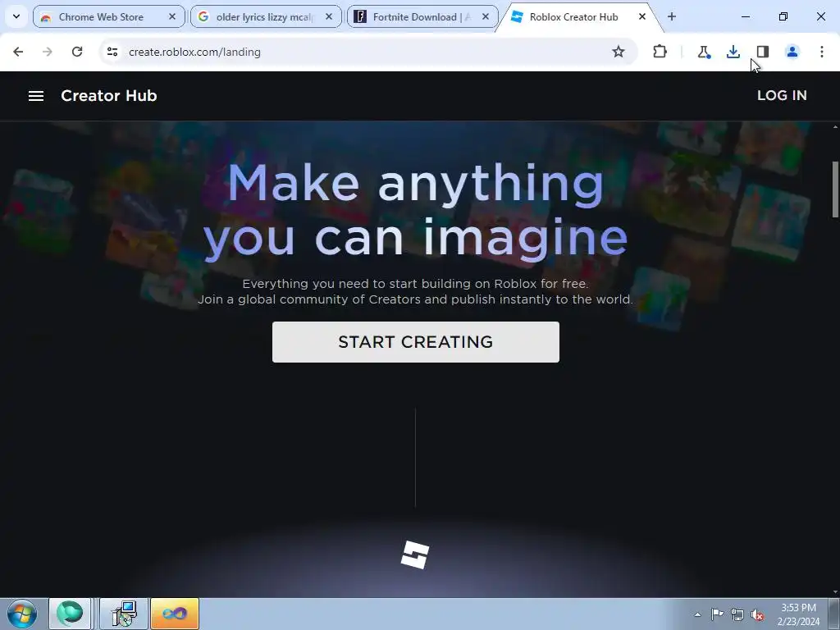The image size is (840, 630).
Task: Click the START CREATING button
Action: pos(416,342)
